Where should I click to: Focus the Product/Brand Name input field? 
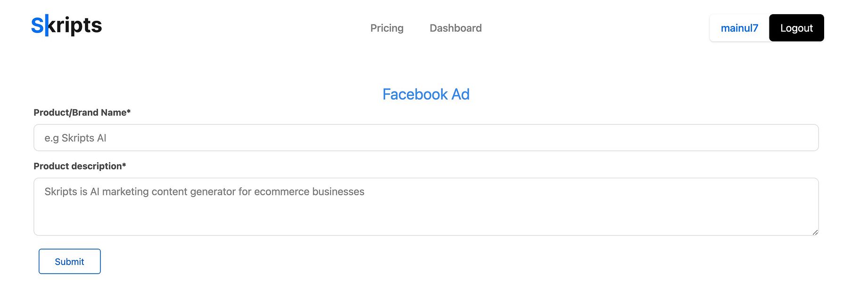426,138
